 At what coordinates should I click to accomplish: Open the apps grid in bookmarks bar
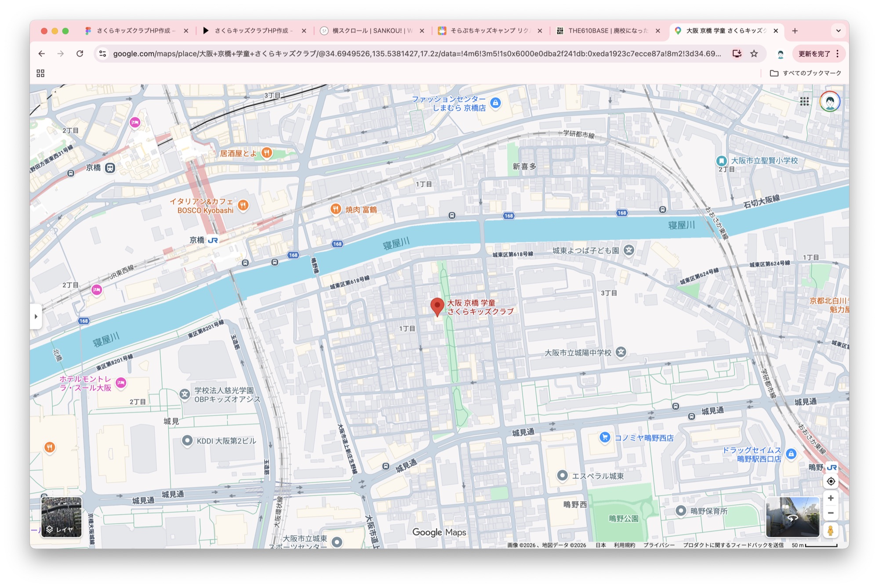coord(40,73)
